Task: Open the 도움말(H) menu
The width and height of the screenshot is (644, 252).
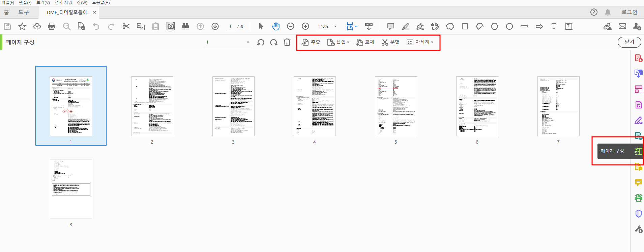Action: [101, 3]
